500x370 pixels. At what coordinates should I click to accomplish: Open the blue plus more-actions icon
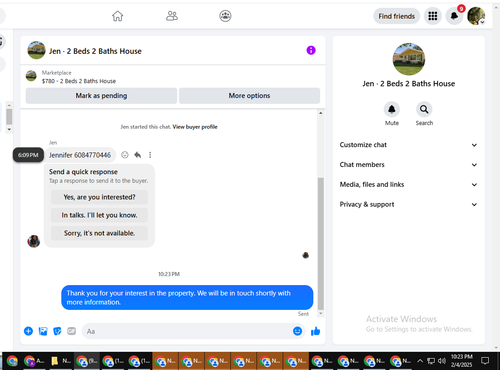pos(28,331)
